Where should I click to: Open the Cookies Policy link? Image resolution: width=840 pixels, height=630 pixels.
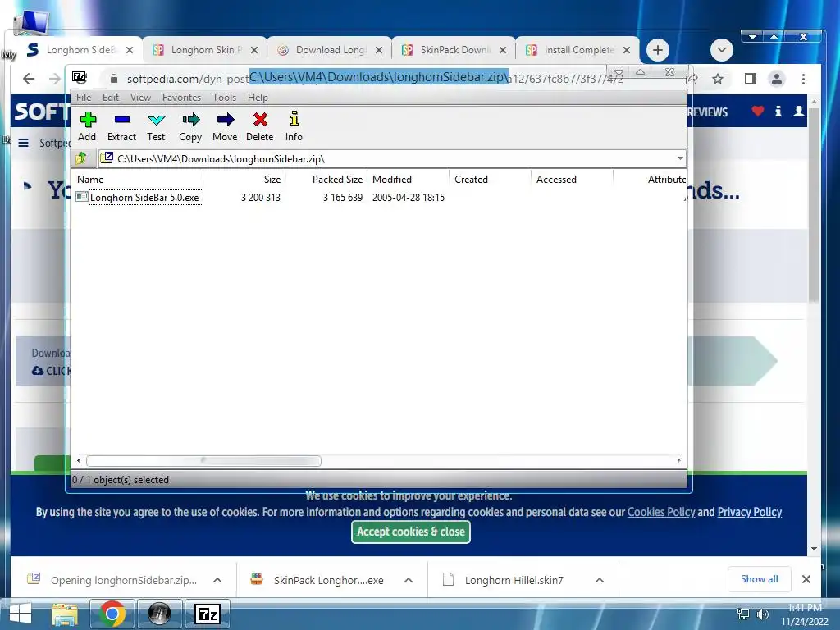tap(661, 512)
